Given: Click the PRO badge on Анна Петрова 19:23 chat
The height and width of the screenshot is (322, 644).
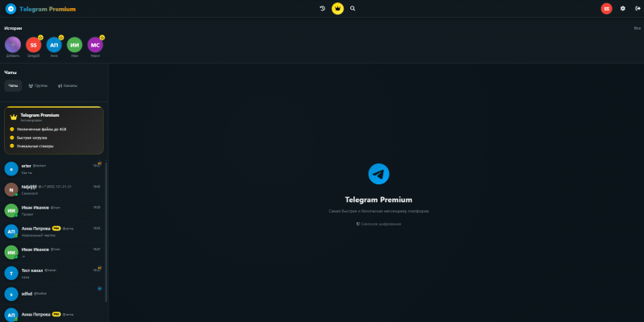Looking at the screenshot, I should 56,229.
